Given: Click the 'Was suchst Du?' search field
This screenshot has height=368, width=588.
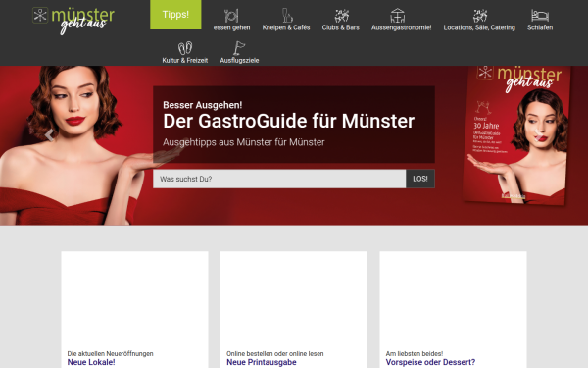Looking at the screenshot, I should (x=279, y=179).
